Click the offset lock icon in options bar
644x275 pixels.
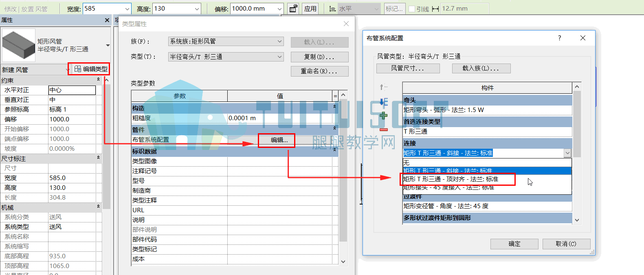[x=293, y=9]
